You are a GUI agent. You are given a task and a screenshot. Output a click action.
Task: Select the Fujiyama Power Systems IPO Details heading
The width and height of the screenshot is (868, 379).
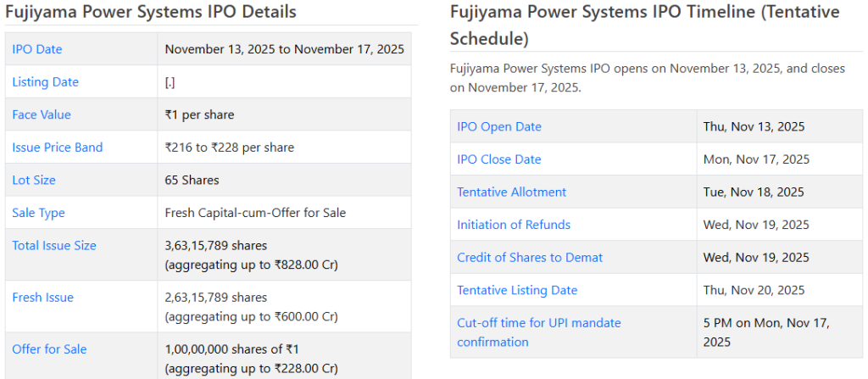point(151,12)
